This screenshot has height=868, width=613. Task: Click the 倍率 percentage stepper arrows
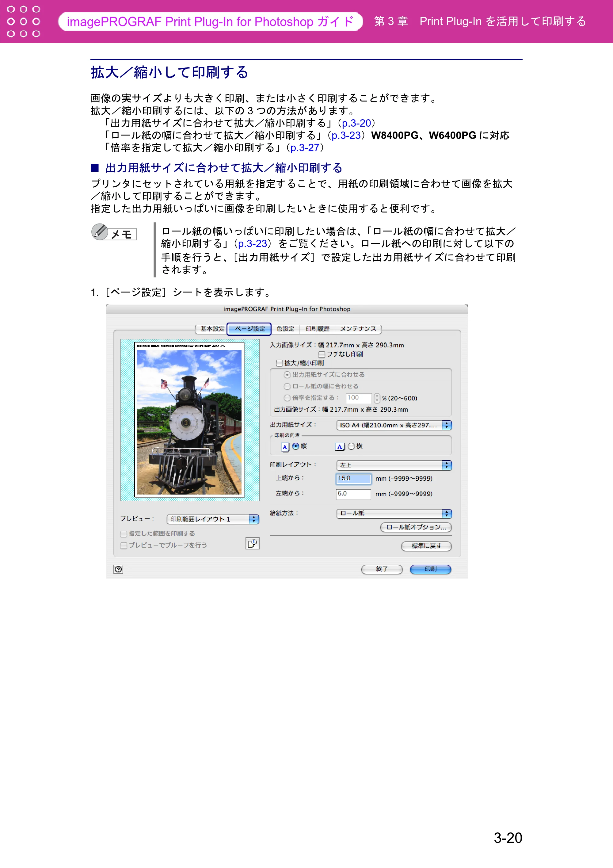[377, 398]
